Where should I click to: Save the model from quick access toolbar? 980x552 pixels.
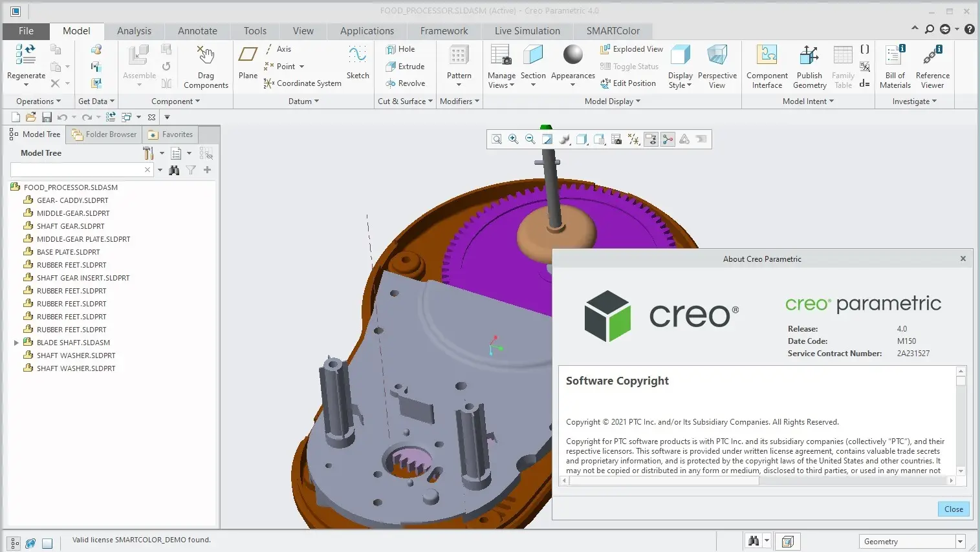point(47,117)
